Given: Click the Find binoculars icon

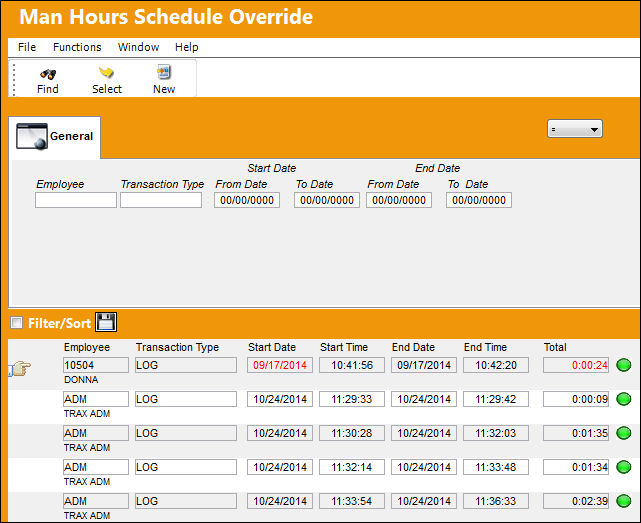Looking at the screenshot, I should [48, 74].
